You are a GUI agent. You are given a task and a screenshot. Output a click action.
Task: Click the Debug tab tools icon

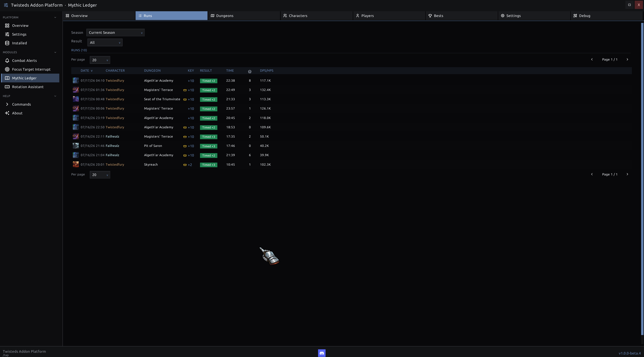pyautogui.click(x=575, y=16)
